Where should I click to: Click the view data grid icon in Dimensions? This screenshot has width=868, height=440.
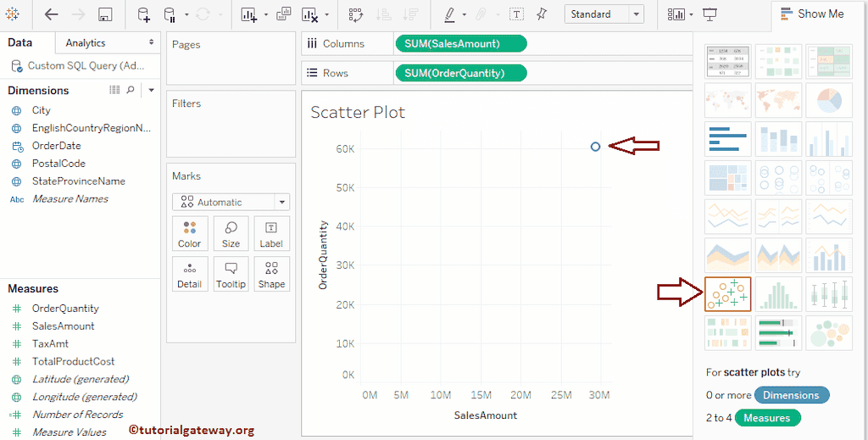pos(114,90)
